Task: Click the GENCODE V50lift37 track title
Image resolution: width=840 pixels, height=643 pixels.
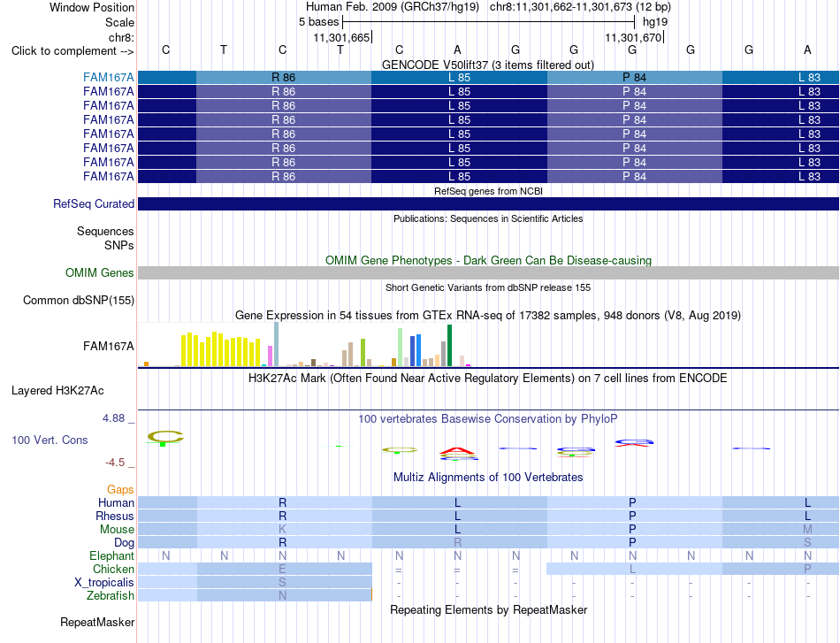Action: (488, 65)
